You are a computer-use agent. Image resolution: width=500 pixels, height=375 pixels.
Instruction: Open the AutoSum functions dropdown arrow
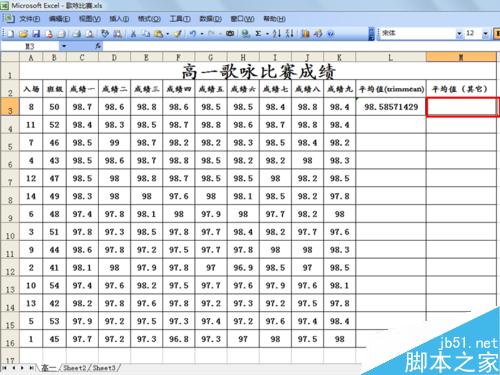[267, 34]
